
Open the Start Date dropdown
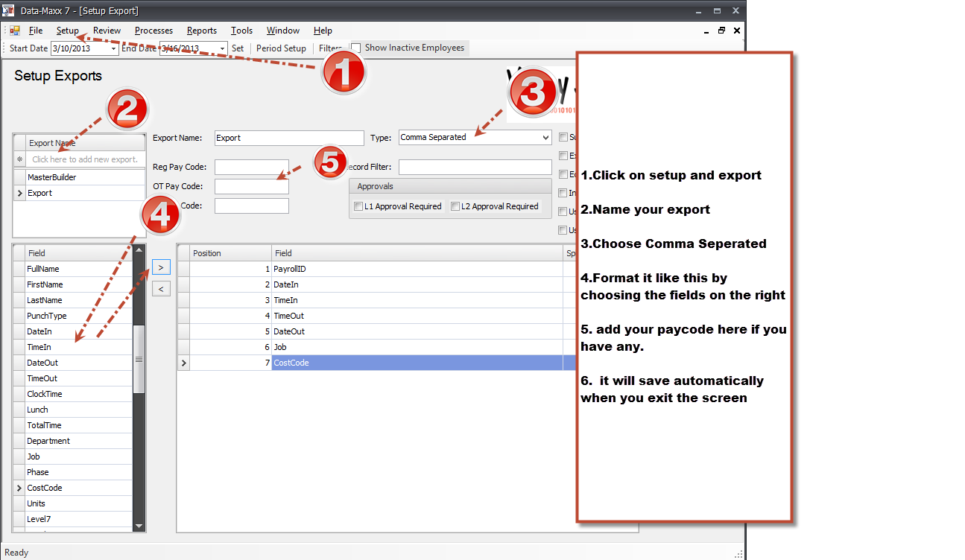pos(113,48)
